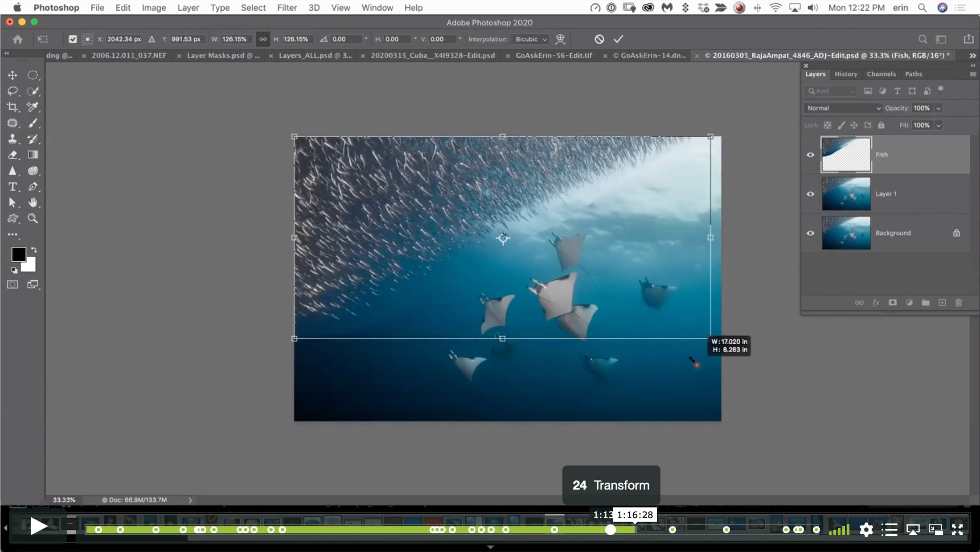This screenshot has height=552, width=980.
Task: Select the Eraser tool
Action: tap(12, 155)
